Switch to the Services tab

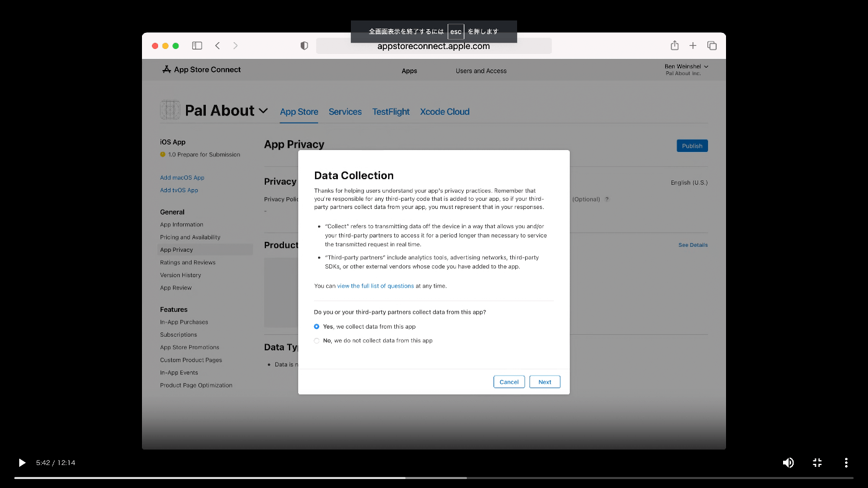click(x=345, y=112)
